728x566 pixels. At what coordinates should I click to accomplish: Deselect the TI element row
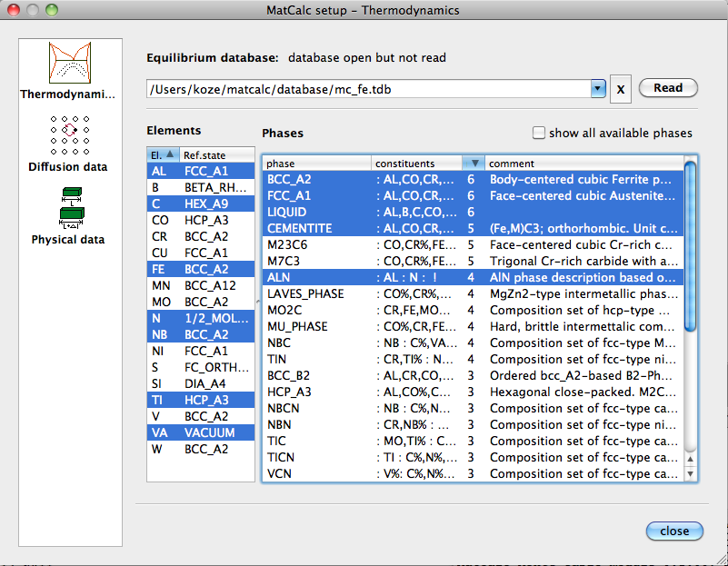(201, 400)
